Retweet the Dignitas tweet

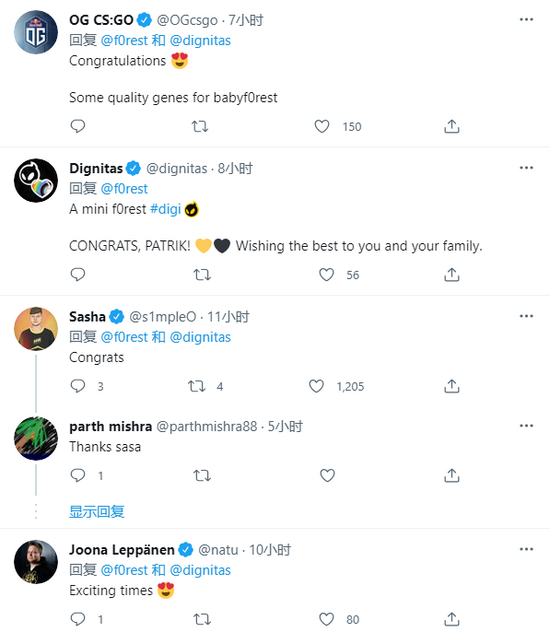[202, 275]
